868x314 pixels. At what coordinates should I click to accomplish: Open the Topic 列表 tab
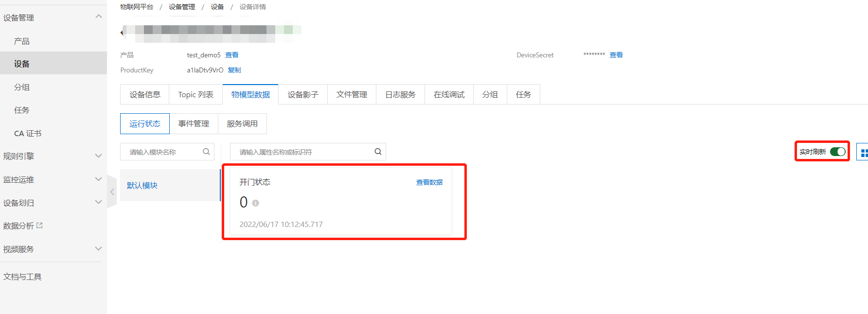(x=195, y=94)
